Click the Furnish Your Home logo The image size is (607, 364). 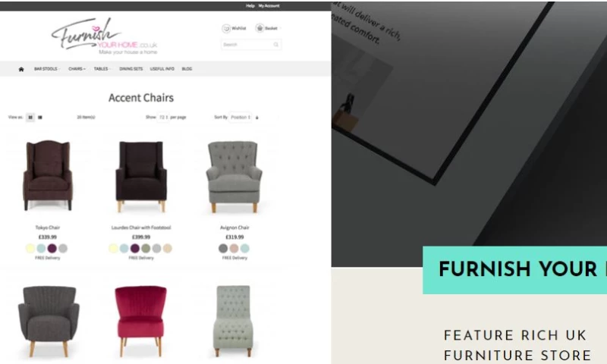(x=105, y=36)
